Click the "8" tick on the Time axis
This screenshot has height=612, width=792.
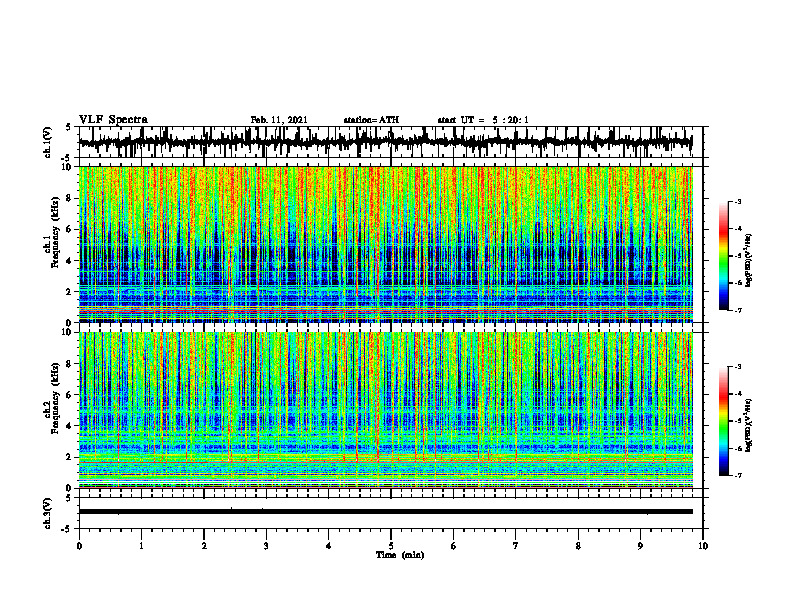pyautogui.click(x=578, y=546)
